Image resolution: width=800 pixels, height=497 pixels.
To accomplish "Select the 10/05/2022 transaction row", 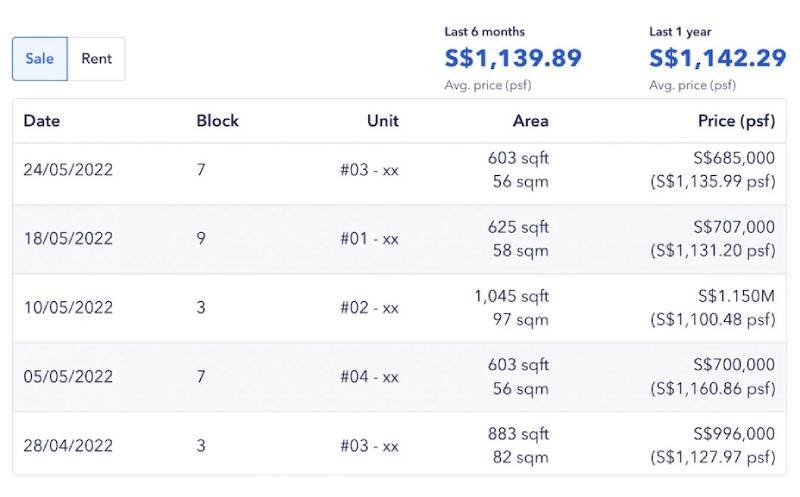I will coord(399,308).
